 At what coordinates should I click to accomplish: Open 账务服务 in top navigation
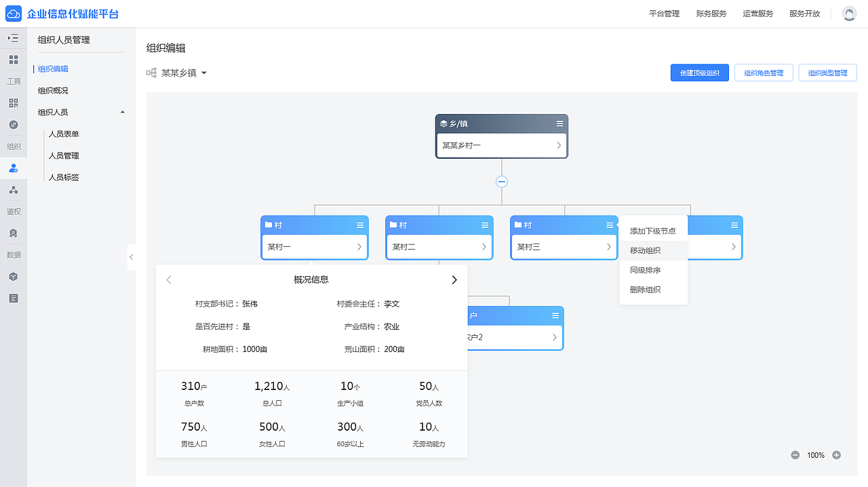tap(711, 14)
